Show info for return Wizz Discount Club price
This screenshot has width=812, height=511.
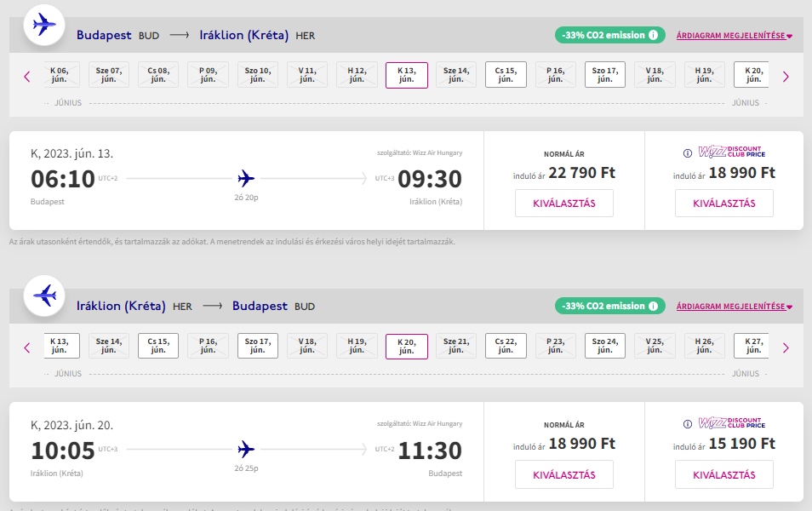click(x=688, y=424)
